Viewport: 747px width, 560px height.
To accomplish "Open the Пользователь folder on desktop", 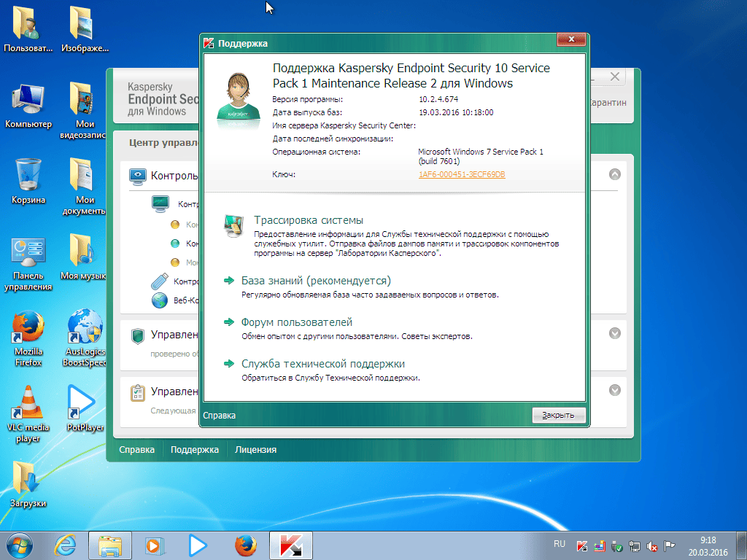I will (28, 28).
